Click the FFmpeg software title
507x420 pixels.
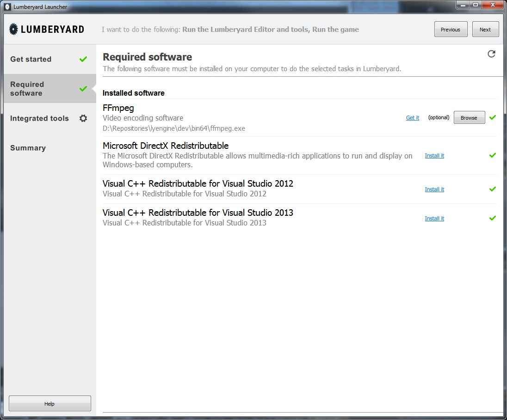118,108
